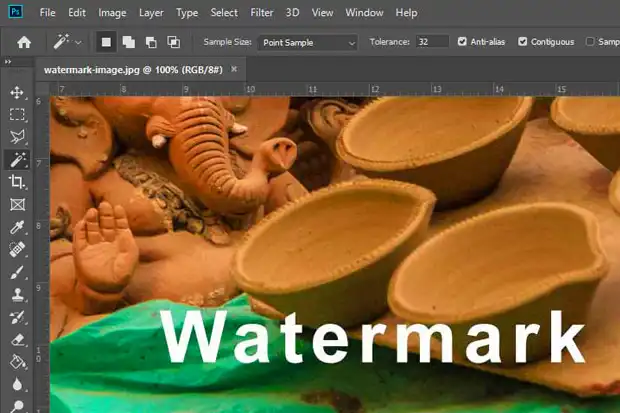Choose the New Selection mode icon

[106, 42]
